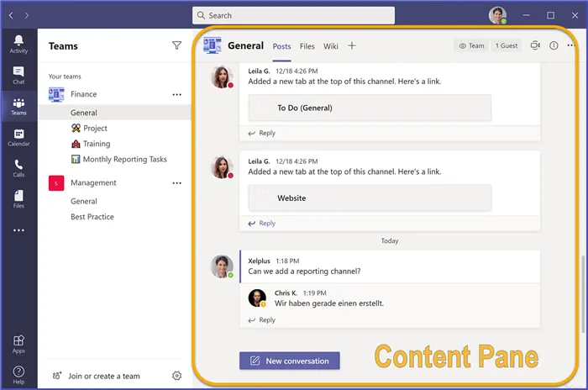Expand more apps ellipsis in sidebar

pyautogui.click(x=18, y=230)
